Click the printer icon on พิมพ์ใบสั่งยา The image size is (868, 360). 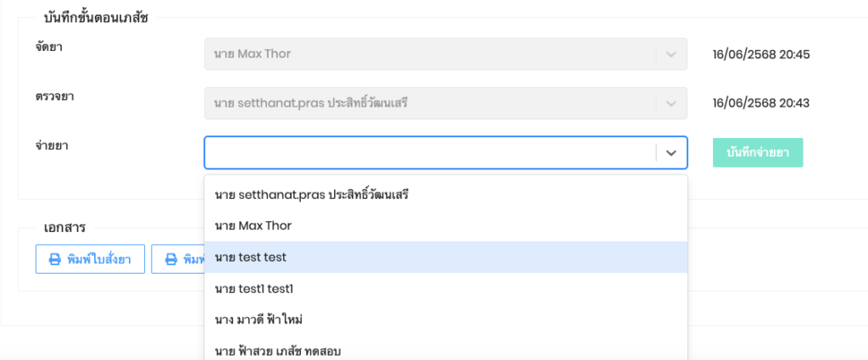(x=54, y=259)
